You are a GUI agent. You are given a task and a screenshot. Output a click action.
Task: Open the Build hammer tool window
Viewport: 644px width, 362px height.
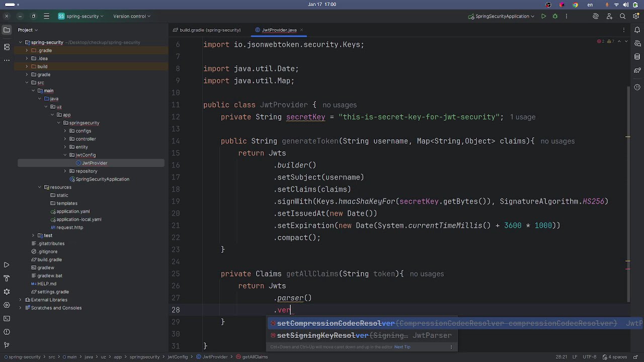(7, 278)
